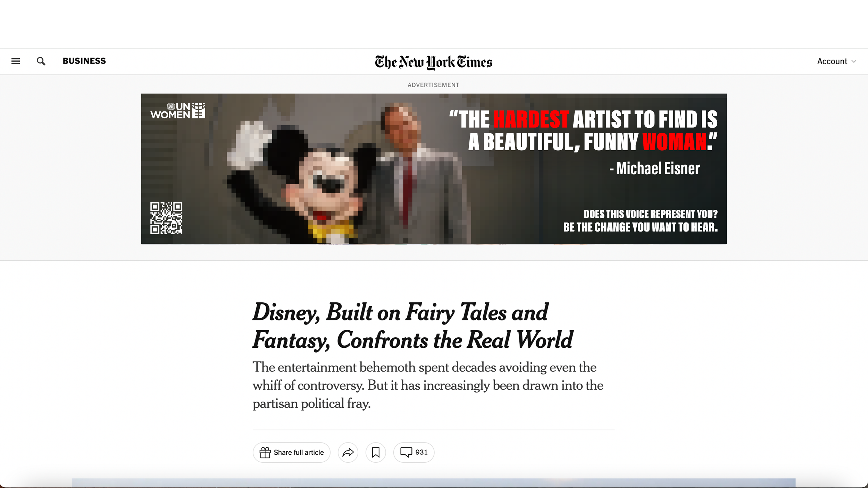
Task: Click the article summary paragraph
Action: 428,385
